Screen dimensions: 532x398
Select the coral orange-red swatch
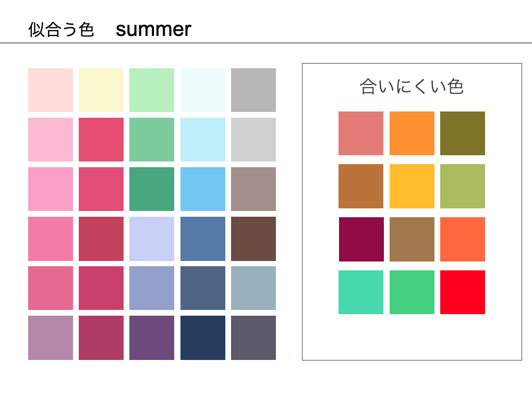pyautogui.click(x=462, y=239)
